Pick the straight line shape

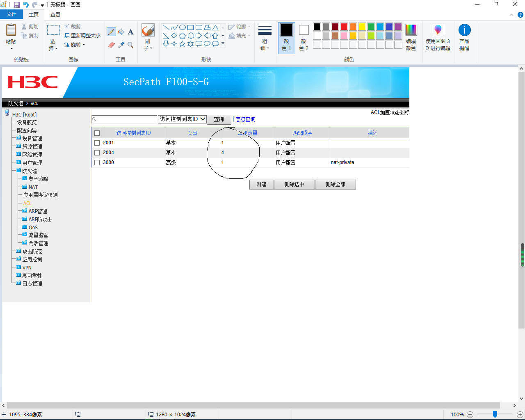coord(166,27)
